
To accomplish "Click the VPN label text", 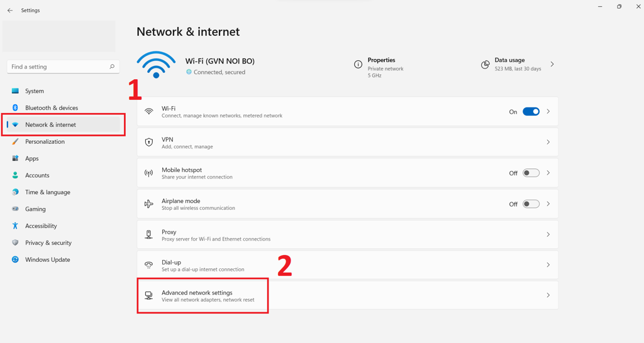I will [167, 139].
